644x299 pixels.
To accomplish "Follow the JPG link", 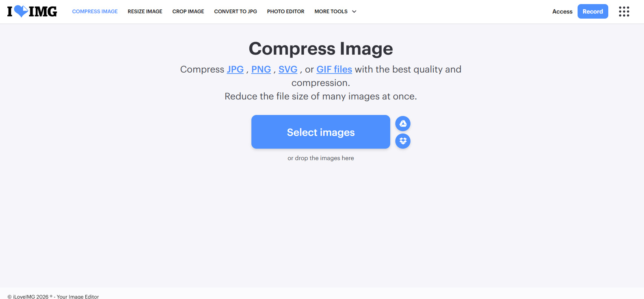I will point(235,69).
